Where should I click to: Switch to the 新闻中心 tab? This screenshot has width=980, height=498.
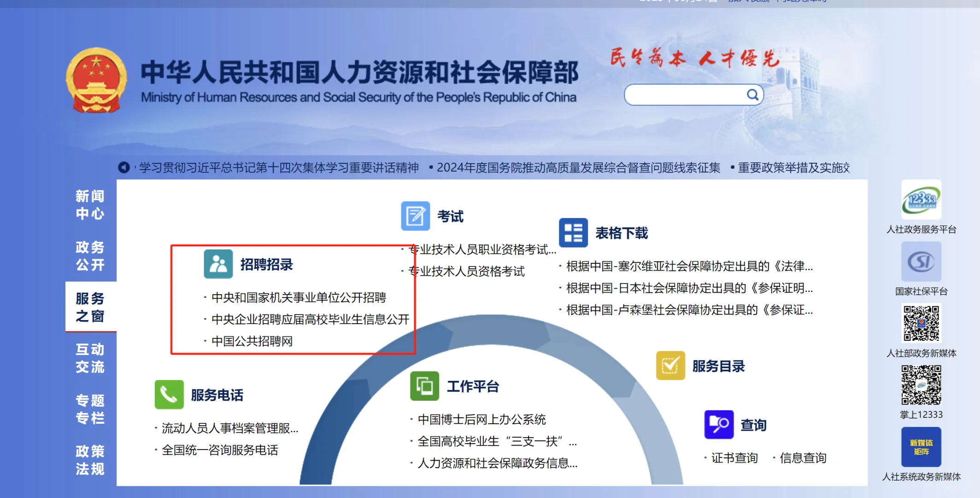pyautogui.click(x=90, y=205)
